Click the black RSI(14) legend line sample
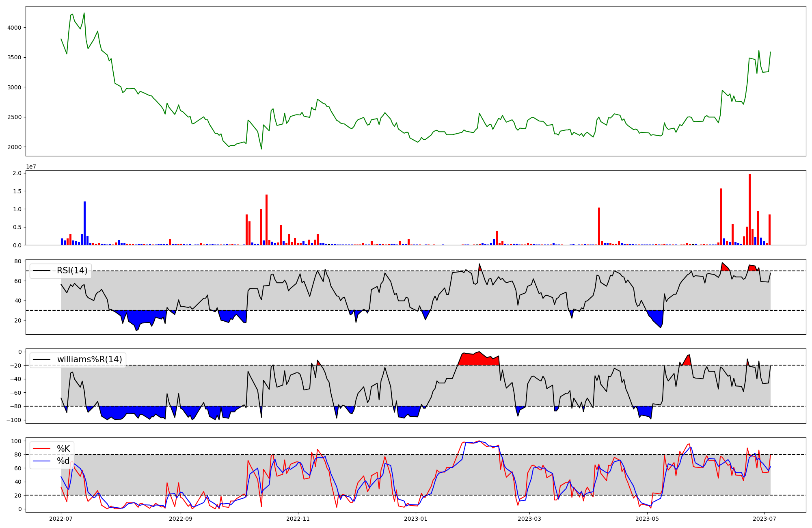Screen dimensions: 812x528 [x=42, y=270]
